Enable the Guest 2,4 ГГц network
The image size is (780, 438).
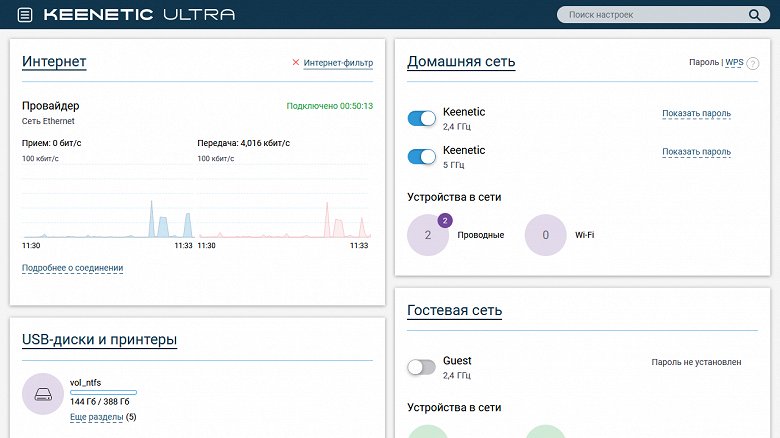(421, 367)
